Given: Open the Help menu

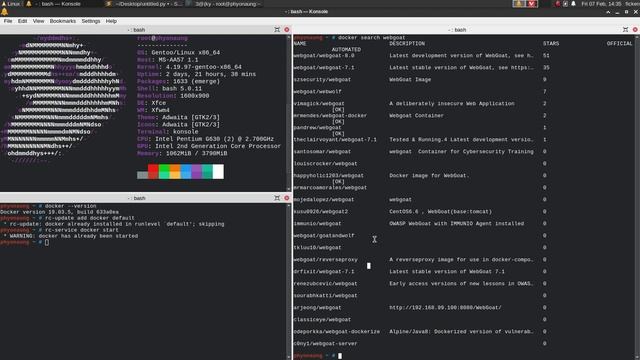Looking at the screenshot, I should coord(111,21).
